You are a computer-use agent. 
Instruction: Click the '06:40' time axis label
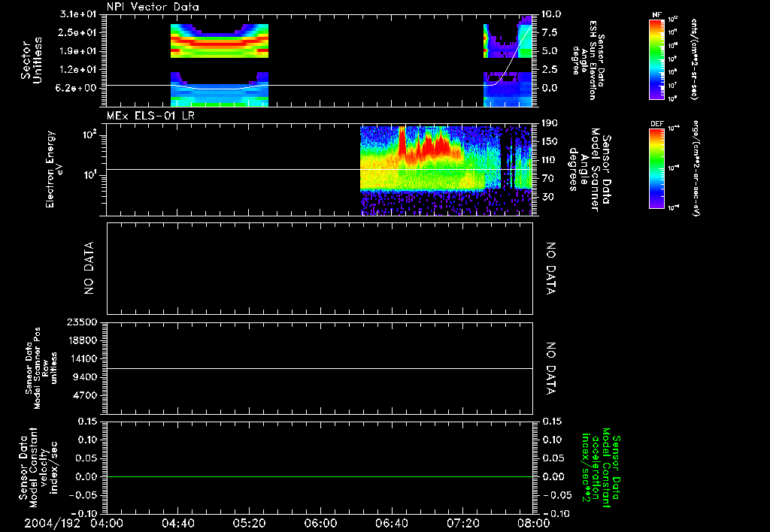coord(391,524)
